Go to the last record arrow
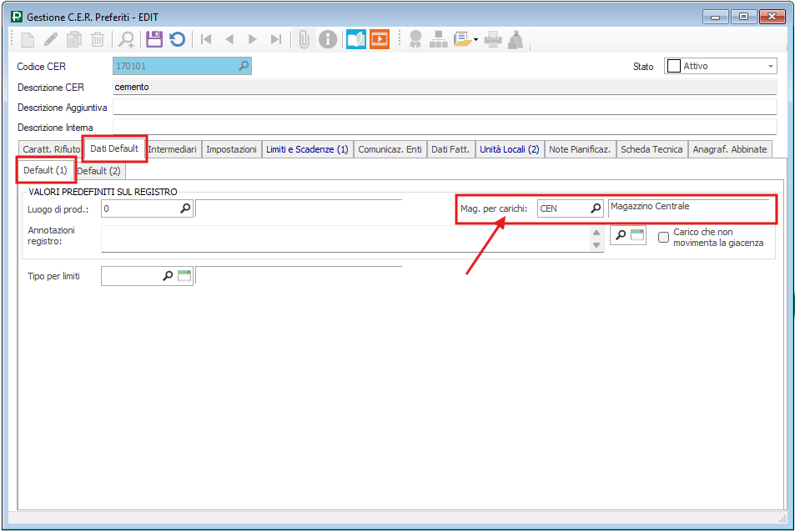 (x=276, y=39)
